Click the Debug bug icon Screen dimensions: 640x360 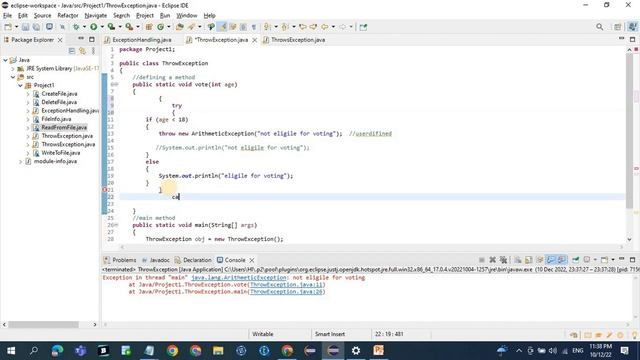(x=76, y=27)
